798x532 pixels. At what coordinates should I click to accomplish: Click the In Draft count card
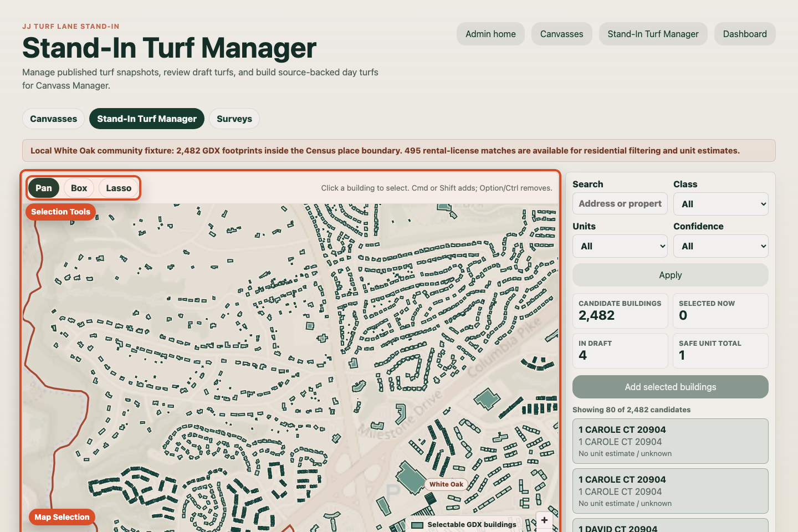pos(620,351)
